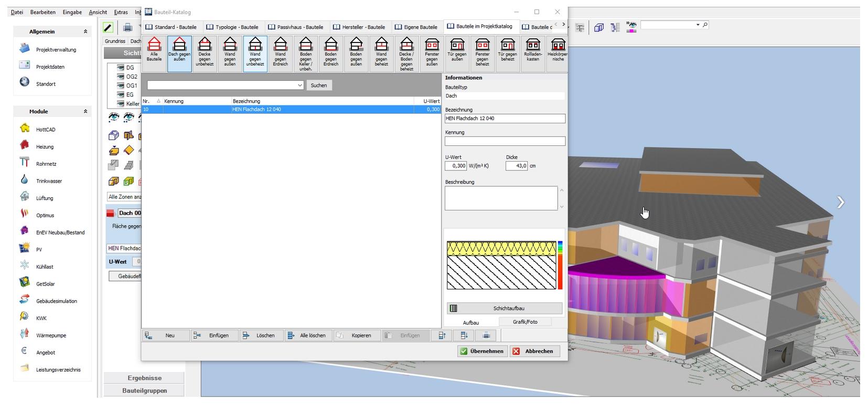Pick the 'Wand gegen unbeheizt' filter

(255, 54)
